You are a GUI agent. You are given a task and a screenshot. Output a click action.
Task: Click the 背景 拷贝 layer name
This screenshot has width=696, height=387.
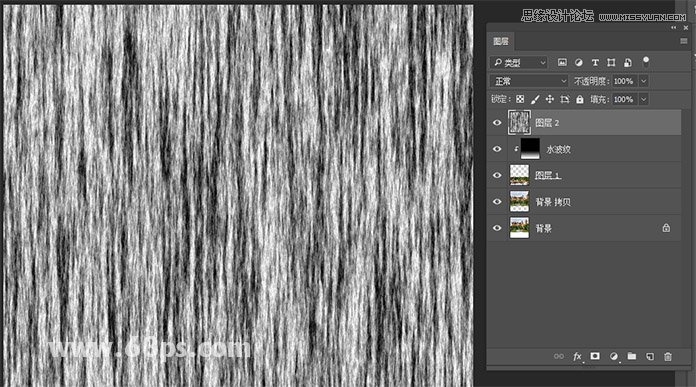pyautogui.click(x=553, y=202)
